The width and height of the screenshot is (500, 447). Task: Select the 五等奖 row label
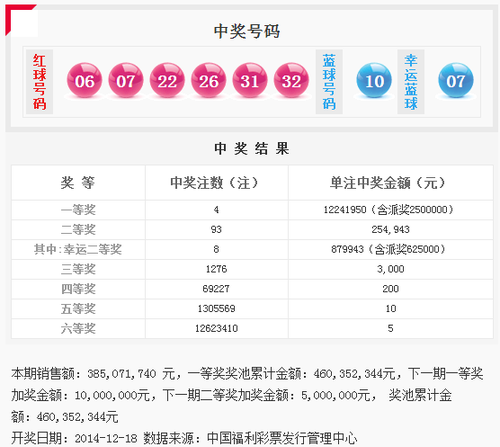78,309
